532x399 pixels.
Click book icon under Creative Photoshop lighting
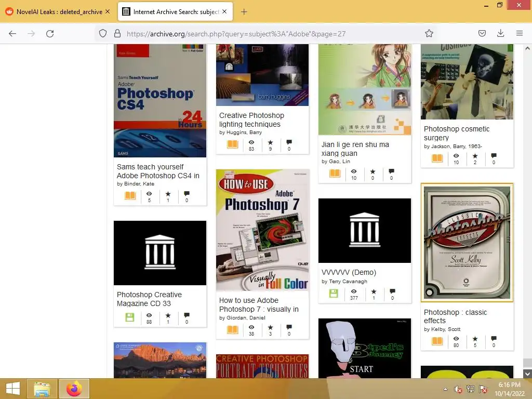pyautogui.click(x=233, y=144)
